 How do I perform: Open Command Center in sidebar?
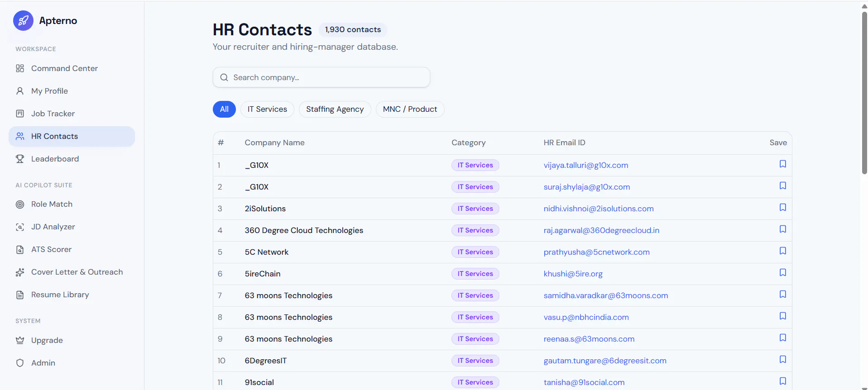72,68
